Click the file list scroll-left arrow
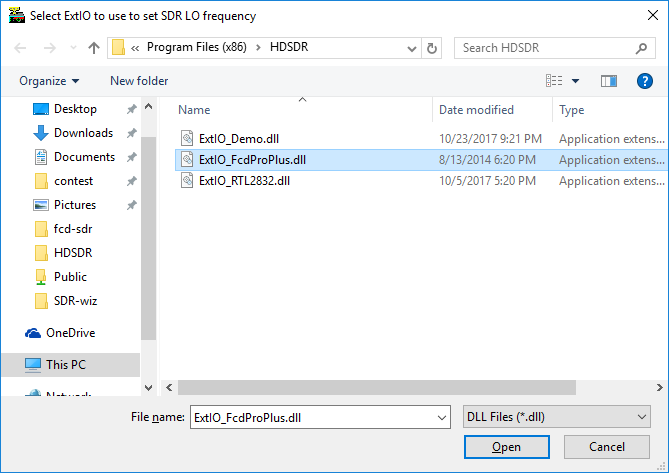Image resolution: width=669 pixels, height=473 pixels. point(169,387)
